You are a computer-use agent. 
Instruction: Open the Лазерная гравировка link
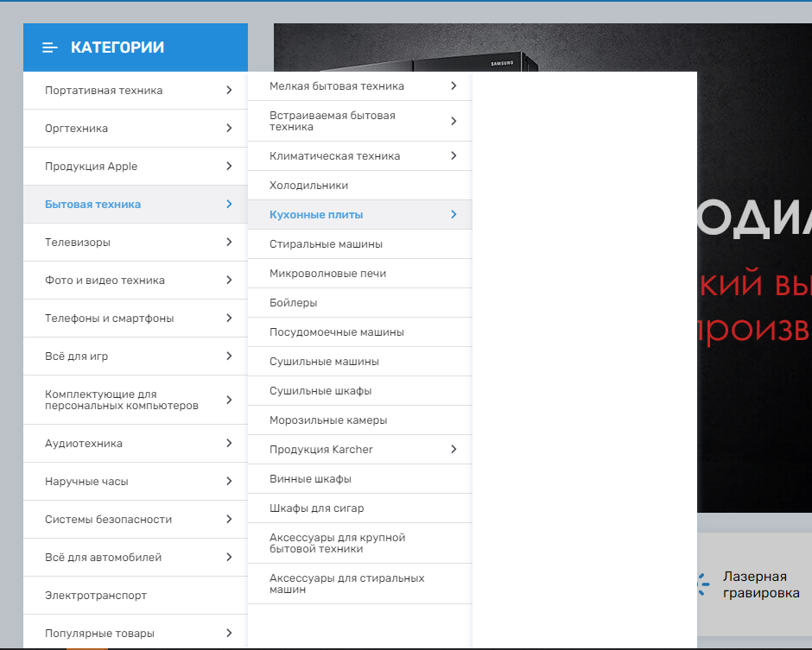point(760,584)
